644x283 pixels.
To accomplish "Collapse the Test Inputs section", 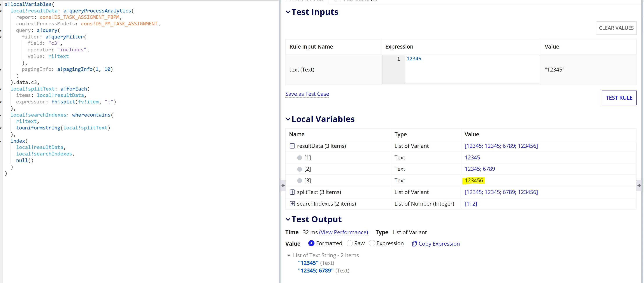I will (288, 12).
